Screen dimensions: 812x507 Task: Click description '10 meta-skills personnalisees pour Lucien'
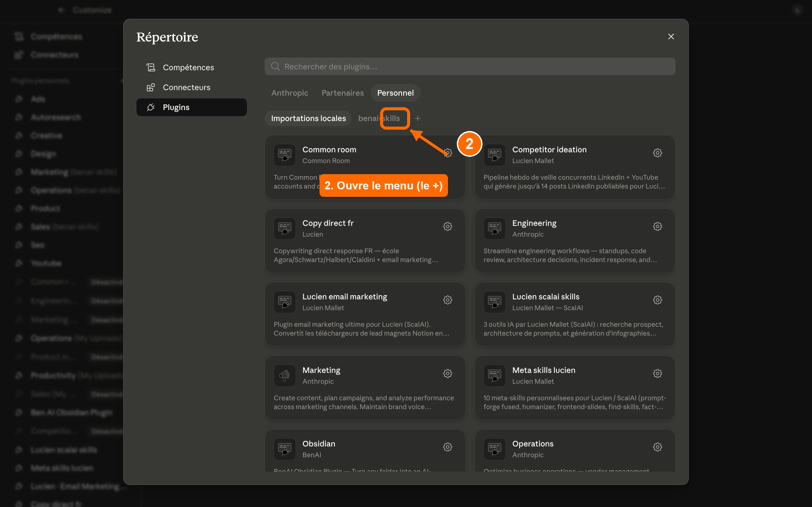[574, 402]
